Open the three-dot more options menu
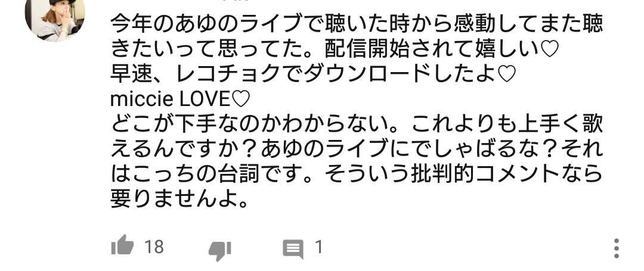This screenshot has height=271, width=644. point(616,248)
